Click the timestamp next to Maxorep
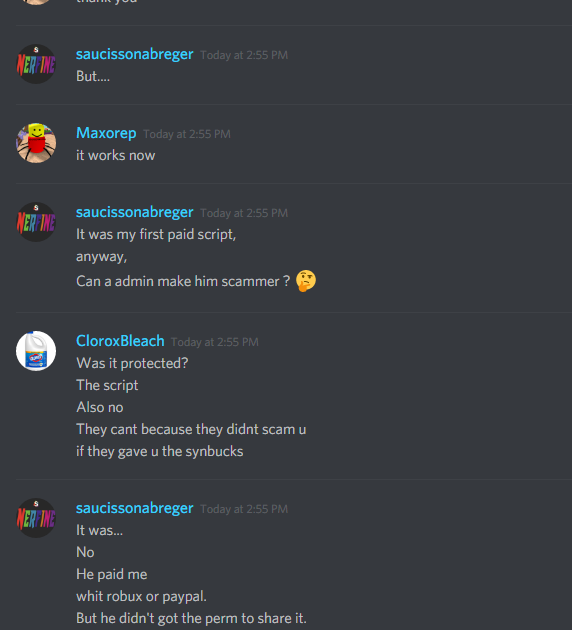This screenshot has height=630, width=572. click(x=187, y=134)
